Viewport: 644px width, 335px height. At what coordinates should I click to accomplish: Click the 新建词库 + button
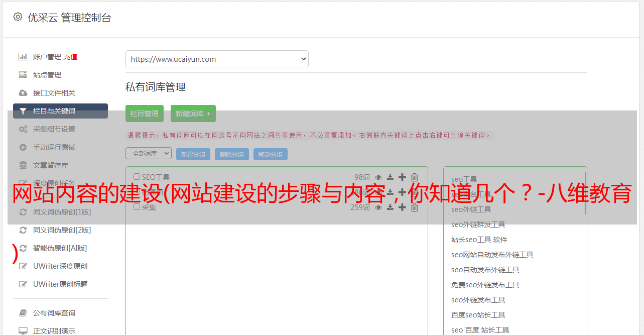193,114
